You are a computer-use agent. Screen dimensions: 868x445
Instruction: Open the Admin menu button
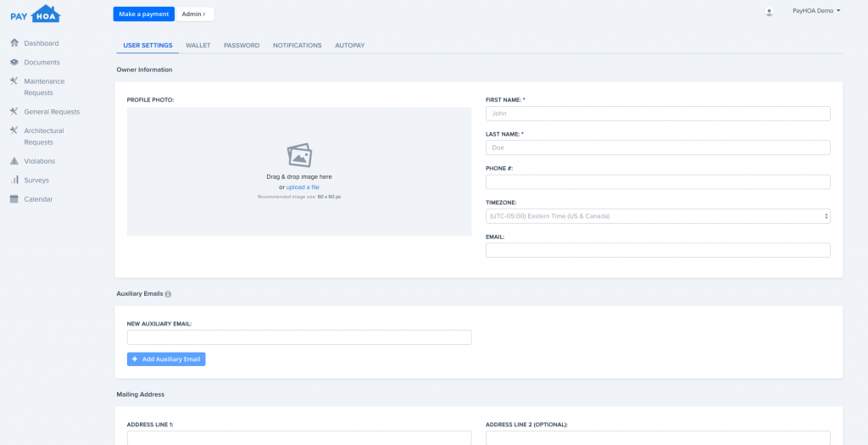pos(195,14)
